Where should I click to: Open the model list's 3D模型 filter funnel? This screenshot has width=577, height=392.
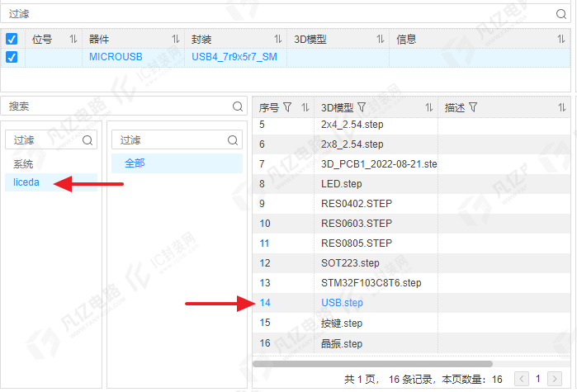[362, 107]
